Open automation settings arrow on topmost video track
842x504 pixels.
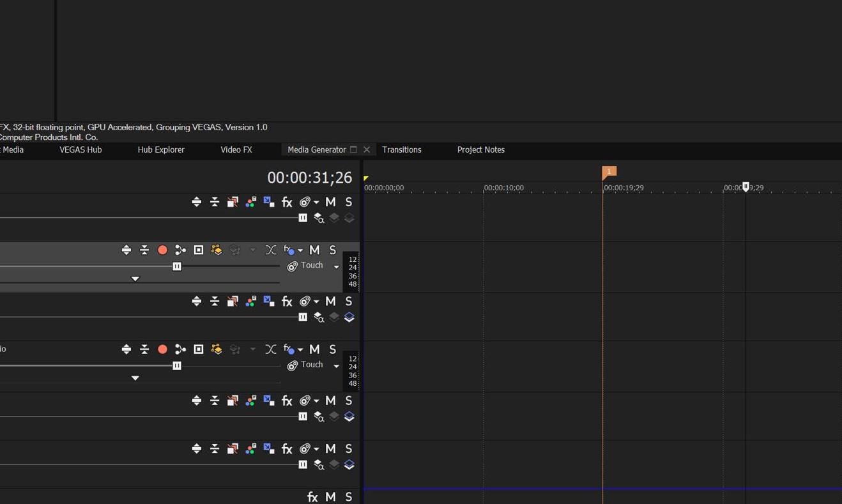tap(316, 202)
